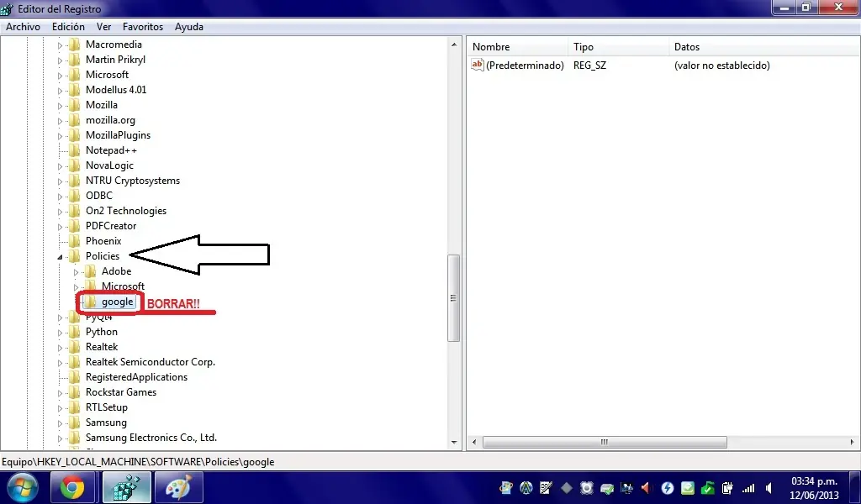Viewport: 861px width, 504px height.
Task: Click the printer with checkmark tray icon
Action: point(607,487)
